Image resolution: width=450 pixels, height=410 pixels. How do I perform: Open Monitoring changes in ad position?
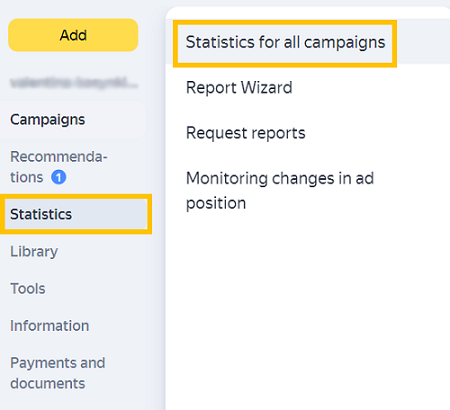pos(280,191)
